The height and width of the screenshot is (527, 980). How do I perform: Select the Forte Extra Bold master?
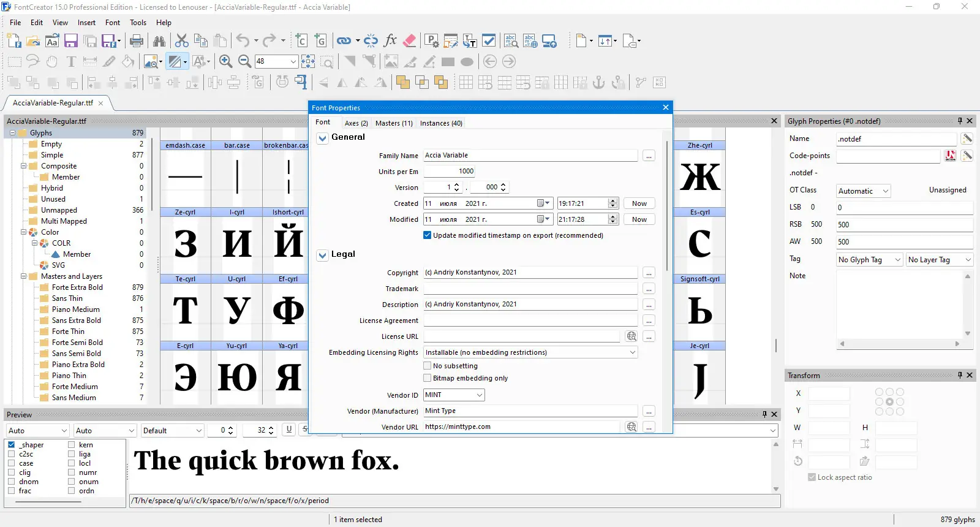tap(77, 287)
